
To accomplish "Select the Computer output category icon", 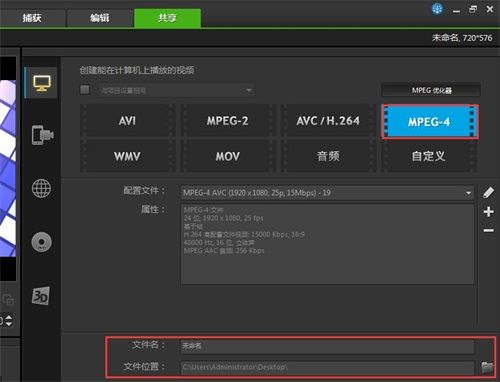I will [41, 83].
